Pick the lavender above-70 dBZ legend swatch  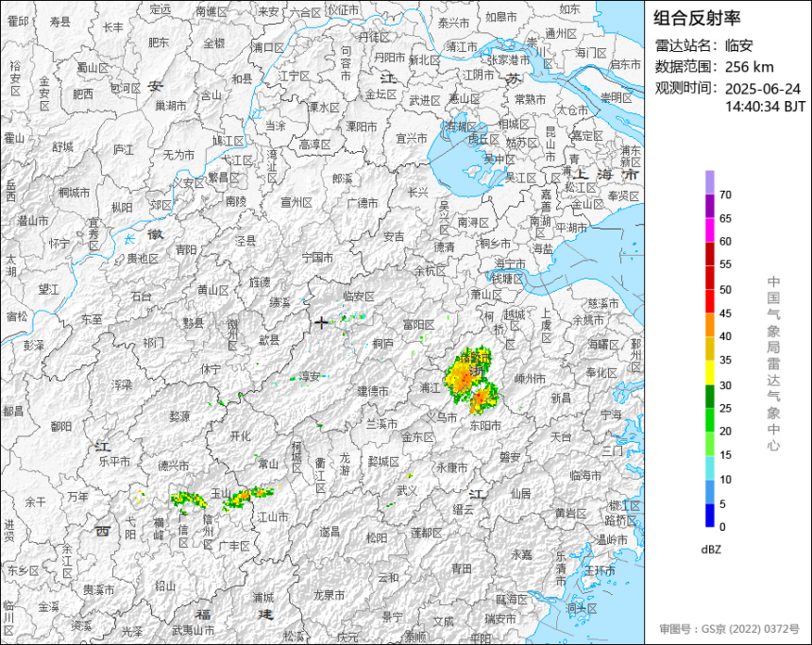(x=709, y=182)
